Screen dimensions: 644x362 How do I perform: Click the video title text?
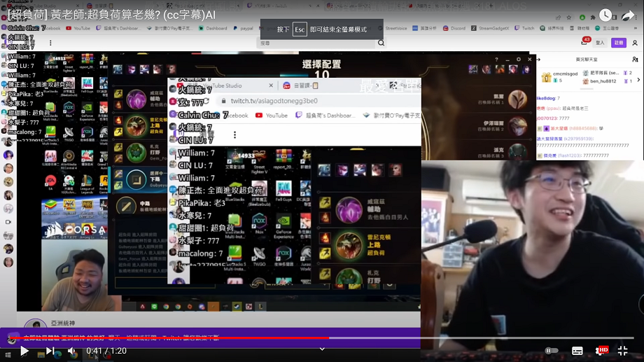[112, 15]
